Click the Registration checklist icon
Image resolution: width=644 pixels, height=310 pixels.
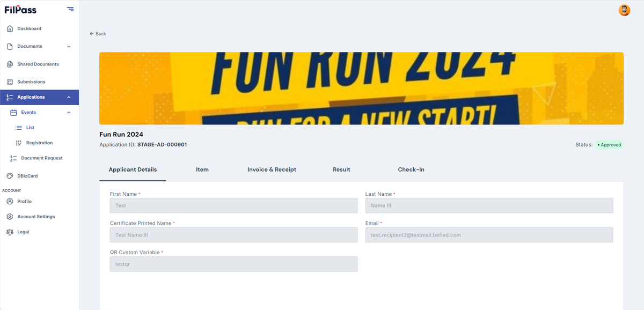pyautogui.click(x=19, y=143)
